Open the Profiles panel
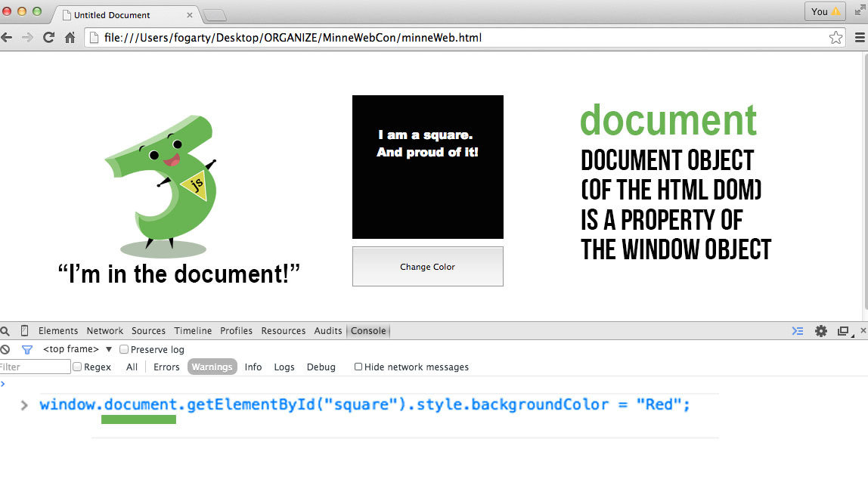Image resolution: width=868 pixels, height=489 pixels. [x=237, y=331]
